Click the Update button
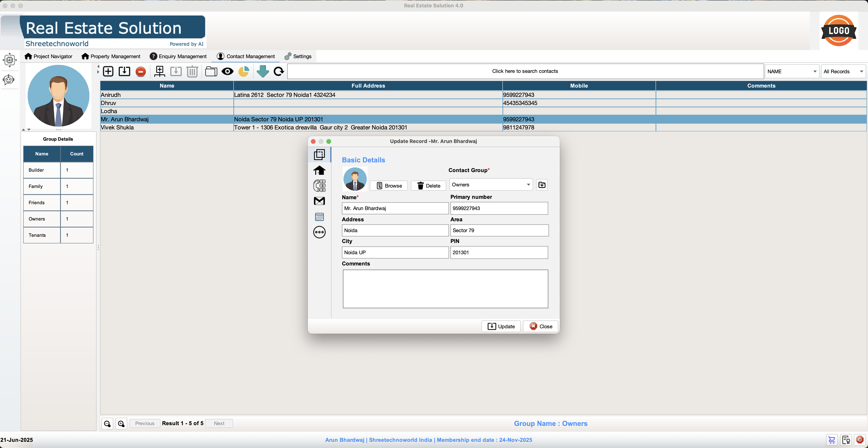The image size is (868, 448). point(501,326)
